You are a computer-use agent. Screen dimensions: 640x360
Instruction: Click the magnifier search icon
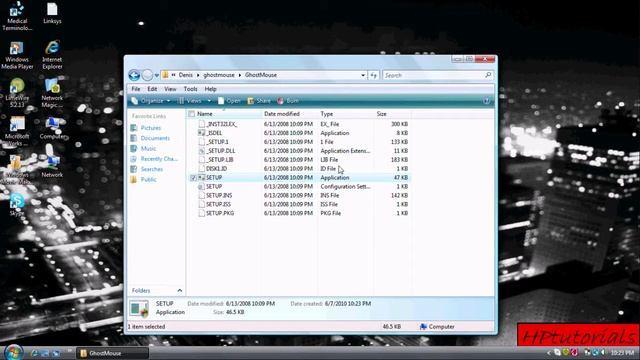[488, 75]
